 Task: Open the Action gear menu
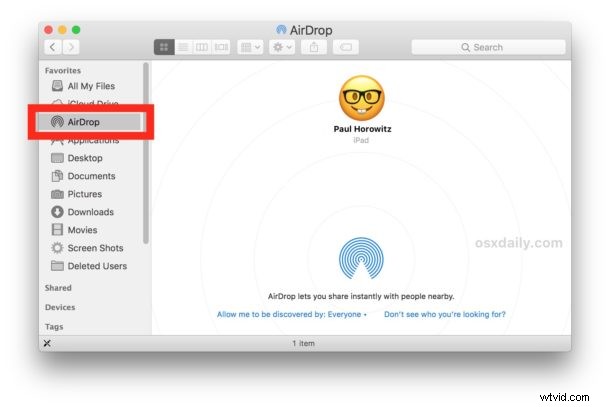[282, 47]
